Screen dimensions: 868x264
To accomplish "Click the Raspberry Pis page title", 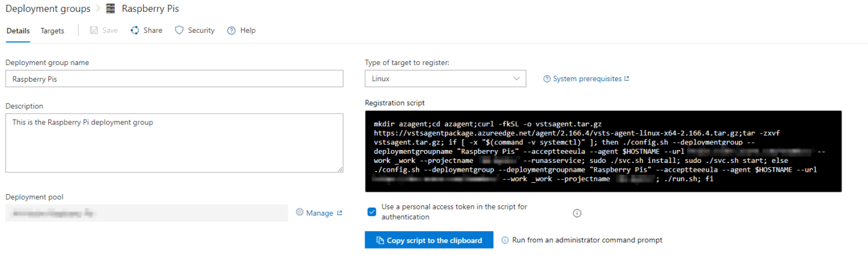I will point(150,9).
